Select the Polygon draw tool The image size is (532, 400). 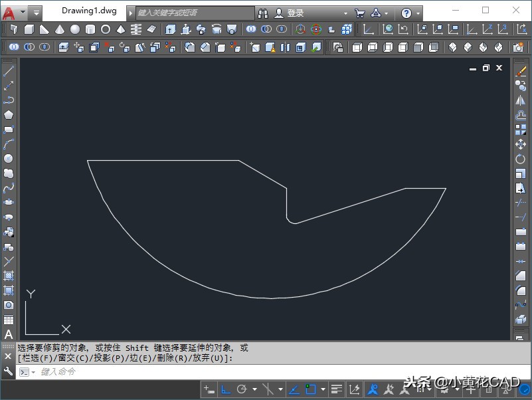[x=9, y=115]
